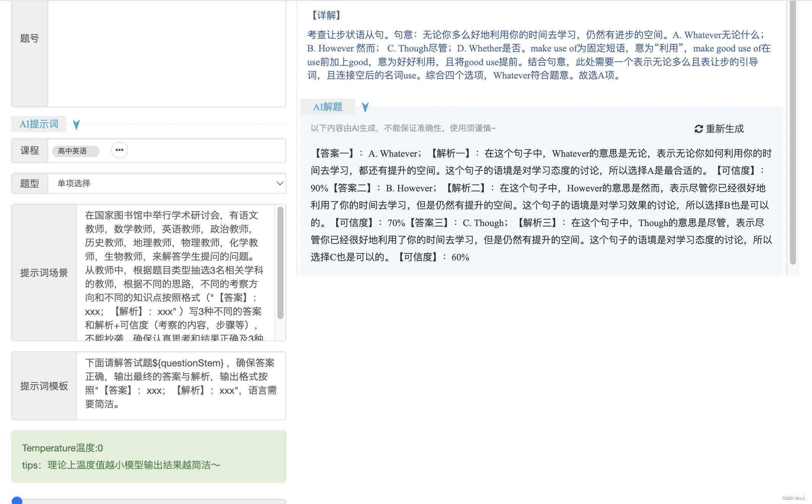812x504 pixels.
Task: Collapse the AI解题 section arrow
Action: click(365, 108)
